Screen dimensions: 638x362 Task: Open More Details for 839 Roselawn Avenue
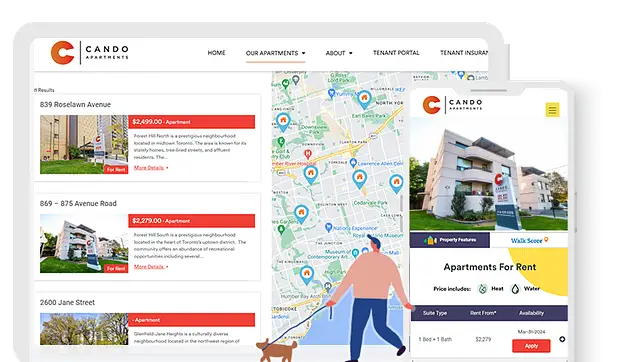coord(151,168)
